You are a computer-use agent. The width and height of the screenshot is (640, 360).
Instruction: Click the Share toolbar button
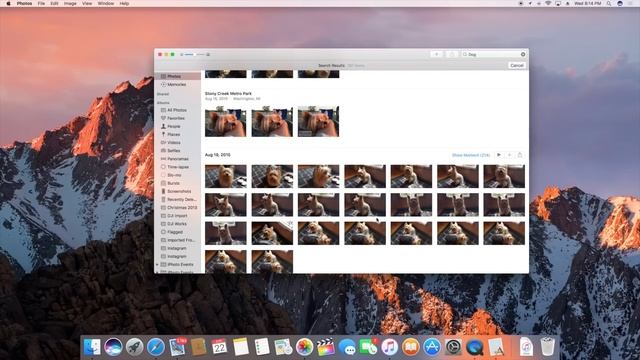pos(451,54)
